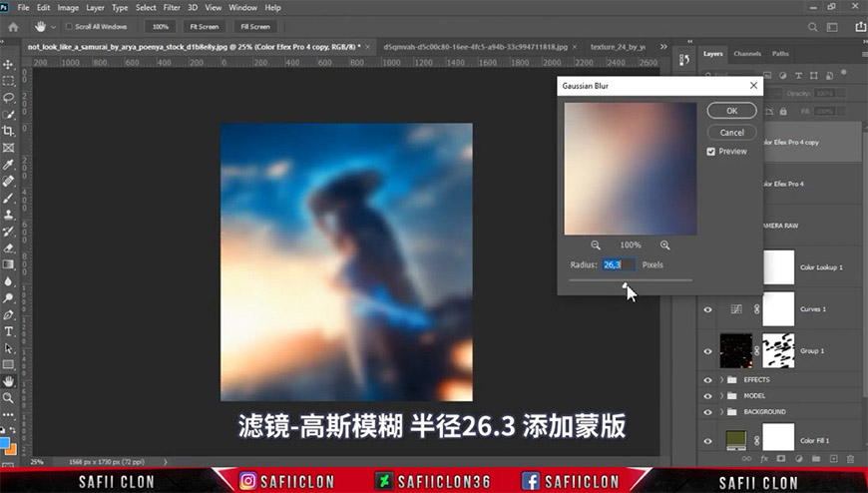Hide the Color Fill 1 layer
This screenshot has width=868, height=493.
(x=707, y=441)
